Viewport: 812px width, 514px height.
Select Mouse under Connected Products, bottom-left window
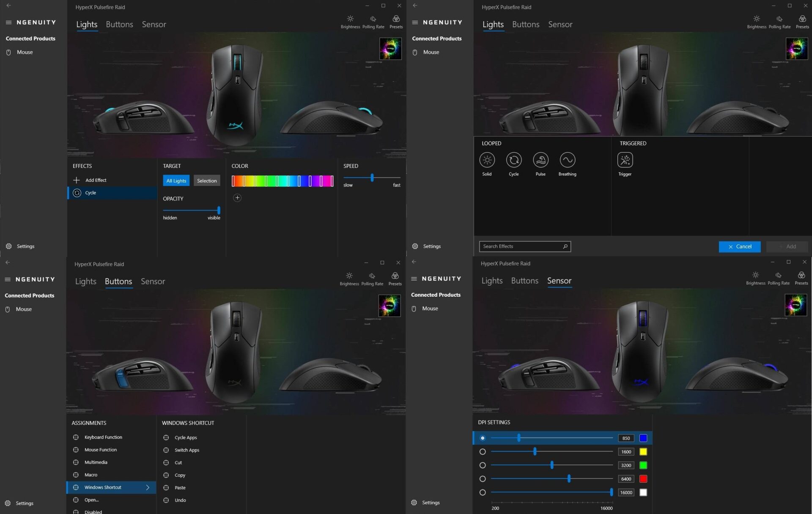(24, 309)
